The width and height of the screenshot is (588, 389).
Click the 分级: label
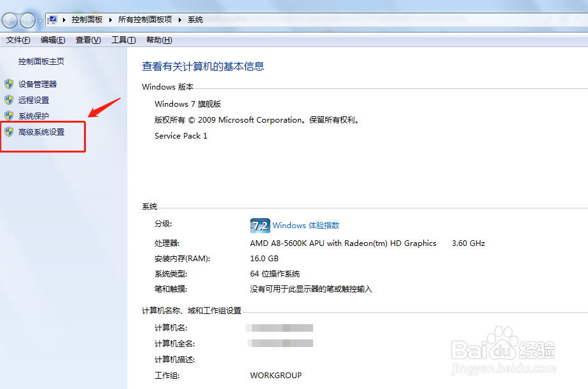coord(163,224)
